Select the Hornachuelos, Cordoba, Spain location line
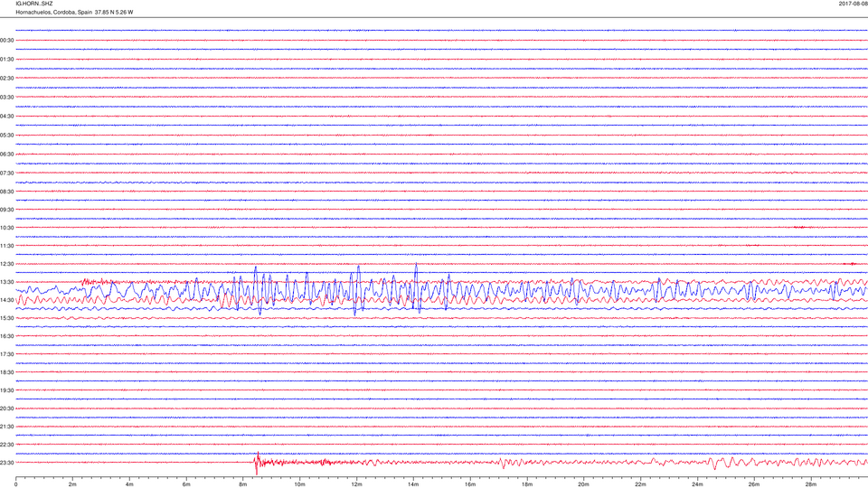Viewport: 868px width, 488px height. click(x=74, y=12)
